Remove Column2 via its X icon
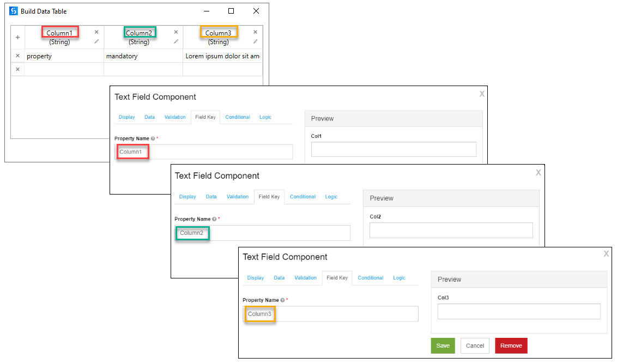Image resolution: width=617 pixels, height=364 pixels. [x=176, y=32]
